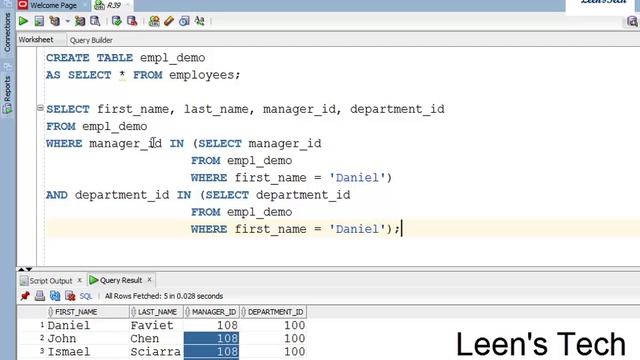Rollback with the red-arrow database icon
The height and width of the screenshot is (360, 640).
coord(132,21)
